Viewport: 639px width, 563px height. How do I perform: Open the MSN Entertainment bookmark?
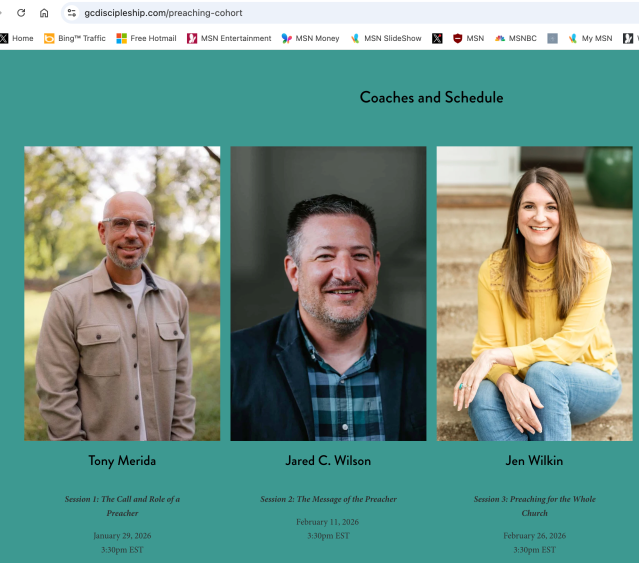point(229,38)
